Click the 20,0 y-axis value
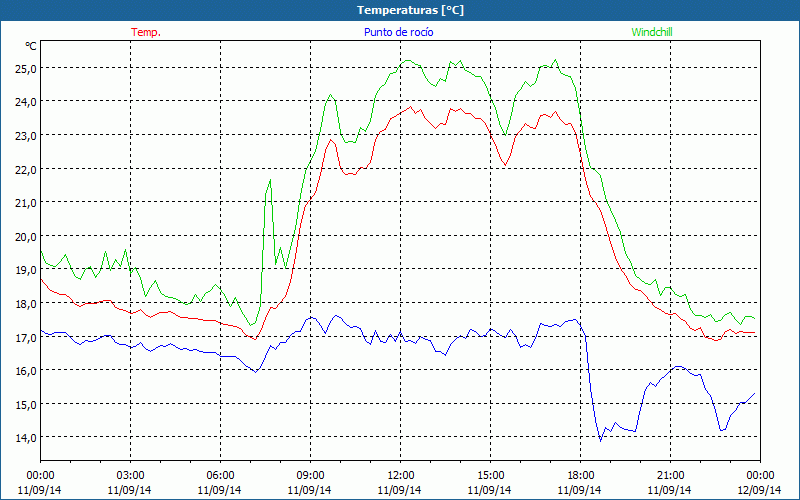Viewport: 800px width, 500px height. click(26, 237)
